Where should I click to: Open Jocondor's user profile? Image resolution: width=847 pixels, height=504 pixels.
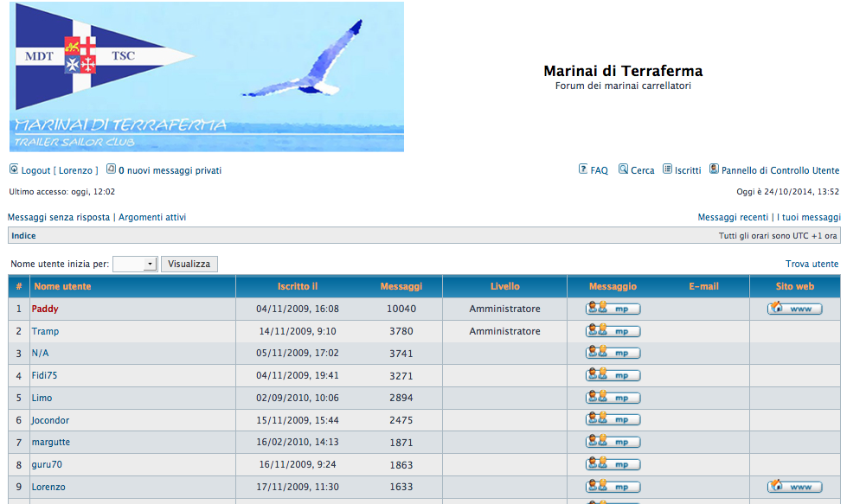click(50, 420)
